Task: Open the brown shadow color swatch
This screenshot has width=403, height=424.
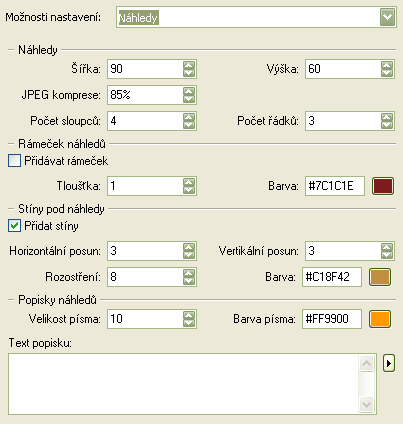Action: [380, 277]
